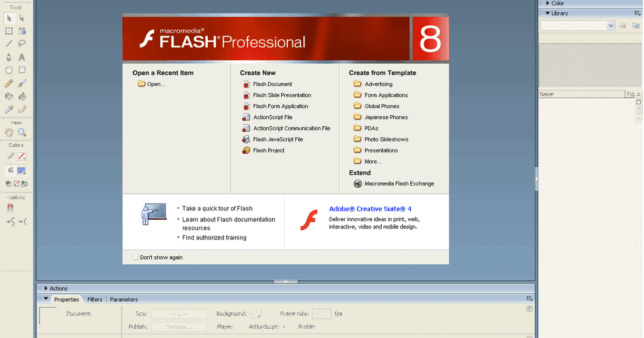Click the Library wide view icon
Image resolution: width=644 pixels, height=338 pixels.
[x=639, y=102]
